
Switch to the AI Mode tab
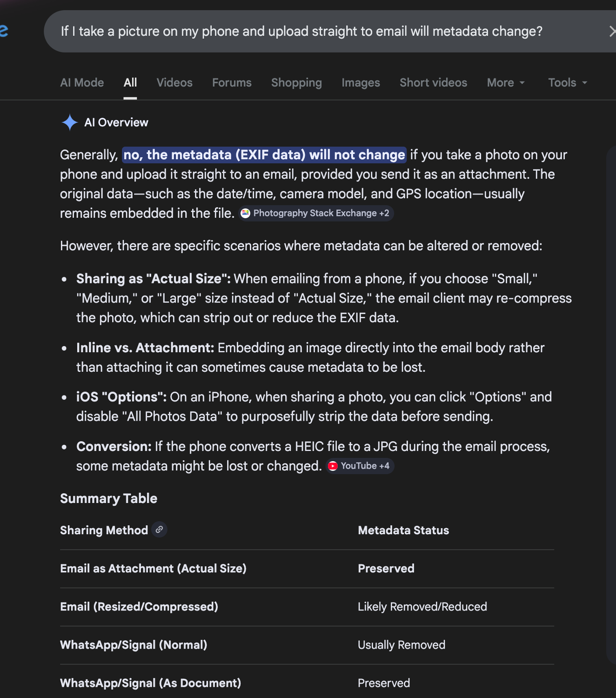pos(82,82)
